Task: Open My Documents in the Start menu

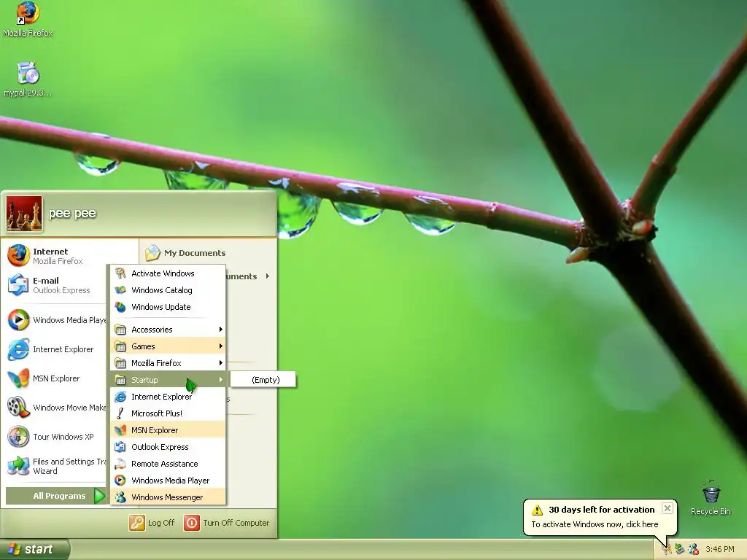Action: click(x=186, y=253)
